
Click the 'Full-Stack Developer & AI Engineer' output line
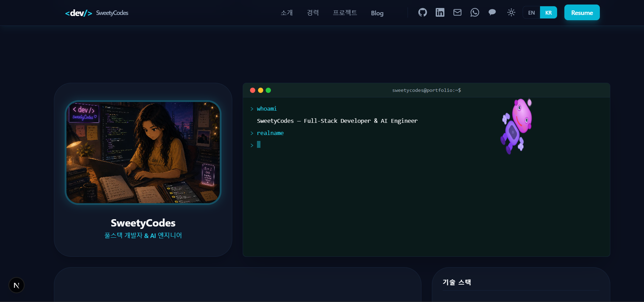337,121
